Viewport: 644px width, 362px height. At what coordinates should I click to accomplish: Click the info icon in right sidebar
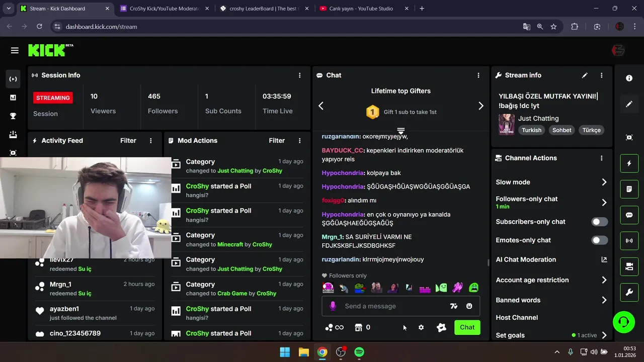point(629,78)
